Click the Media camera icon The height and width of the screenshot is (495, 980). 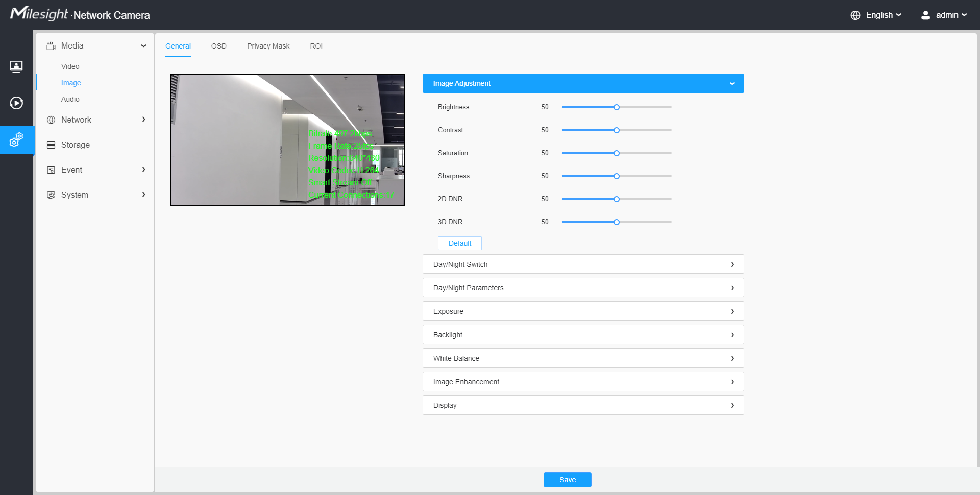51,46
